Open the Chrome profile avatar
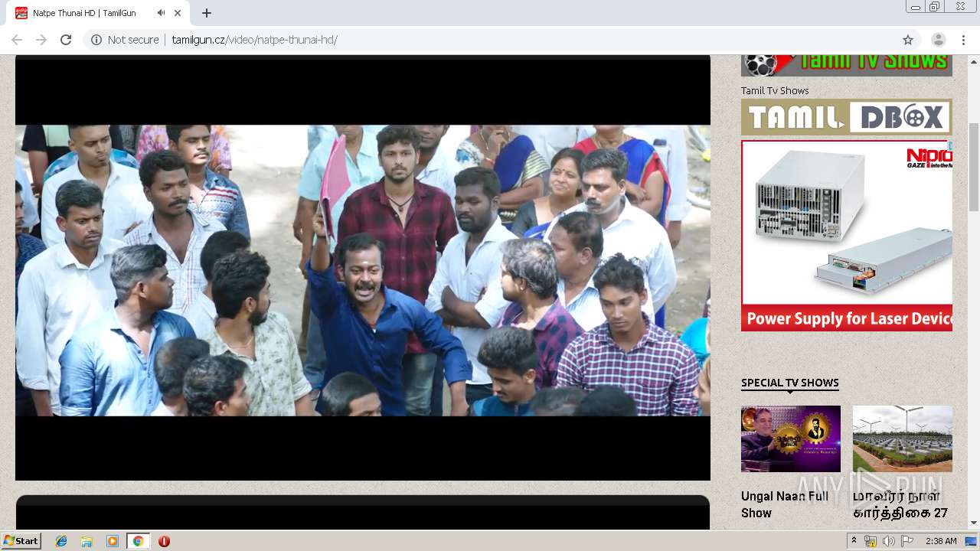This screenshot has height=551, width=980. (x=938, y=40)
